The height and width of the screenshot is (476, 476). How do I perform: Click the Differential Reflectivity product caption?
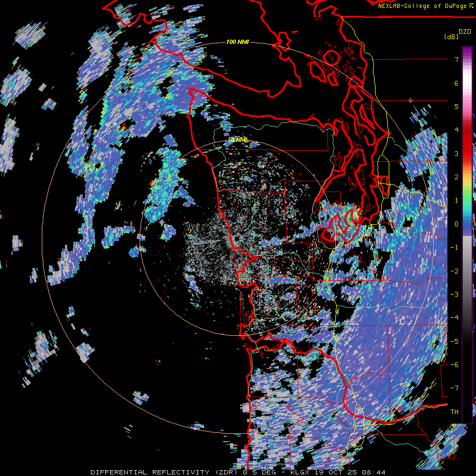pos(238,472)
